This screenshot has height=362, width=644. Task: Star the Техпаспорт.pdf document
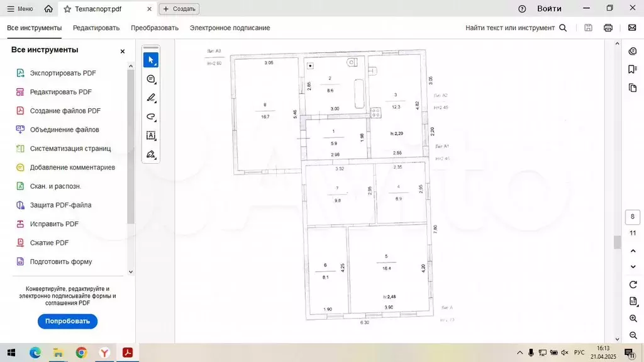[67, 9]
